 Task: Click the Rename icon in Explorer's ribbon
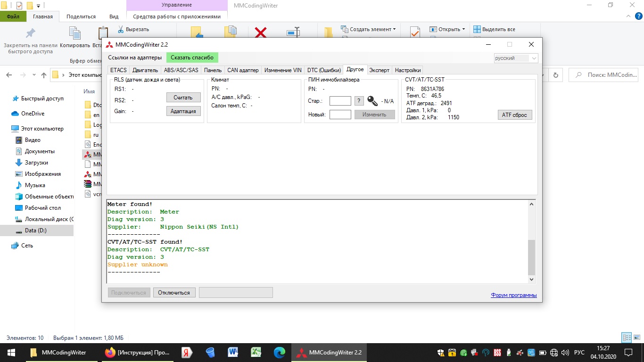(293, 33)
